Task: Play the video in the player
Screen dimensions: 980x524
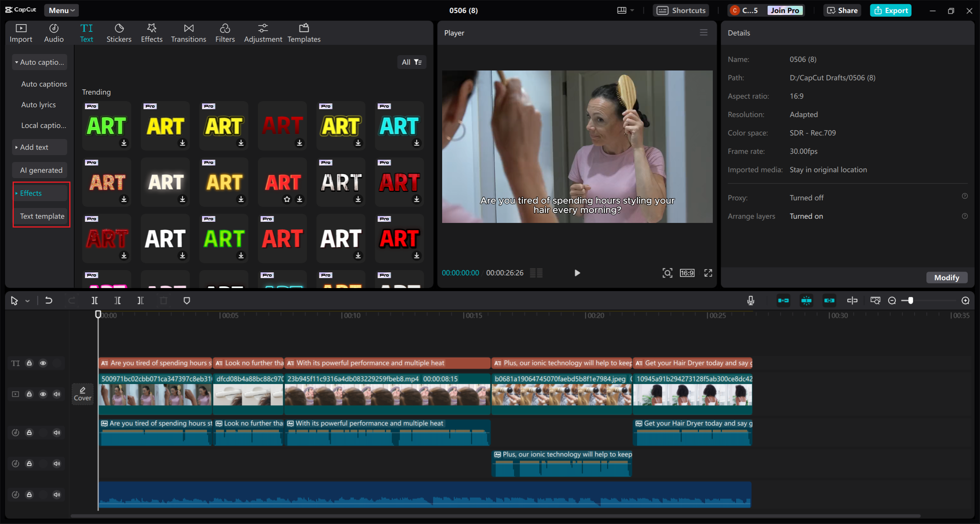Action: tap(577, 273)
